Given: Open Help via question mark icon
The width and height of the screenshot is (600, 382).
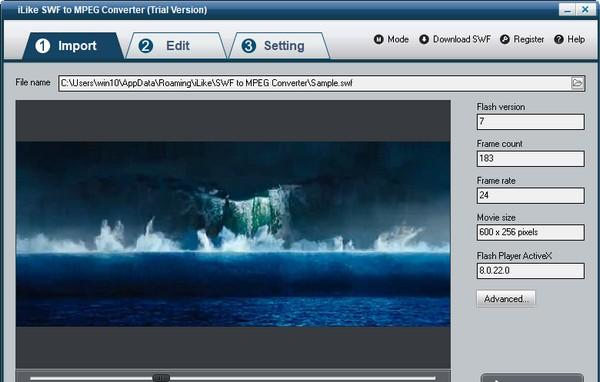Looking at the screenshot, I should pyautogui.click(x=559, y=39).
